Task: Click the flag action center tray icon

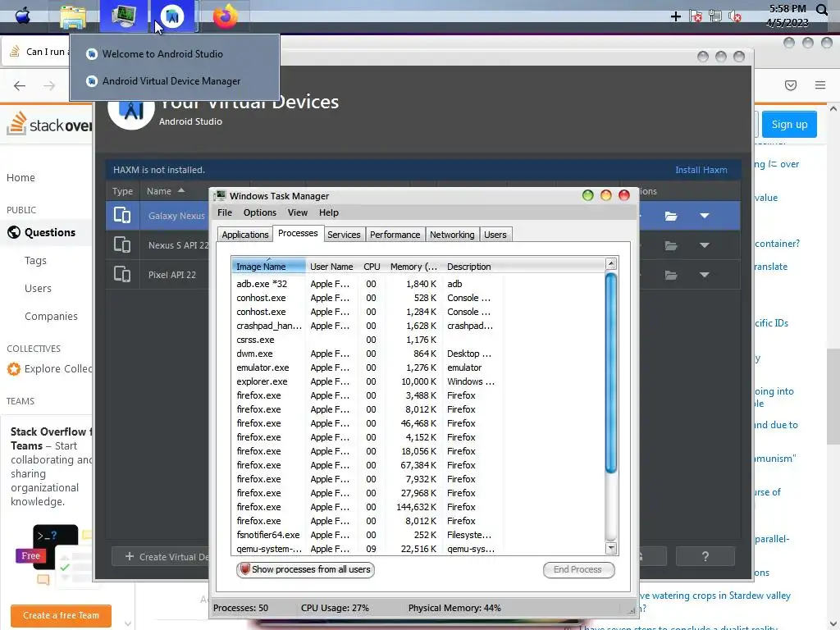Action: (x=696, y=16)
